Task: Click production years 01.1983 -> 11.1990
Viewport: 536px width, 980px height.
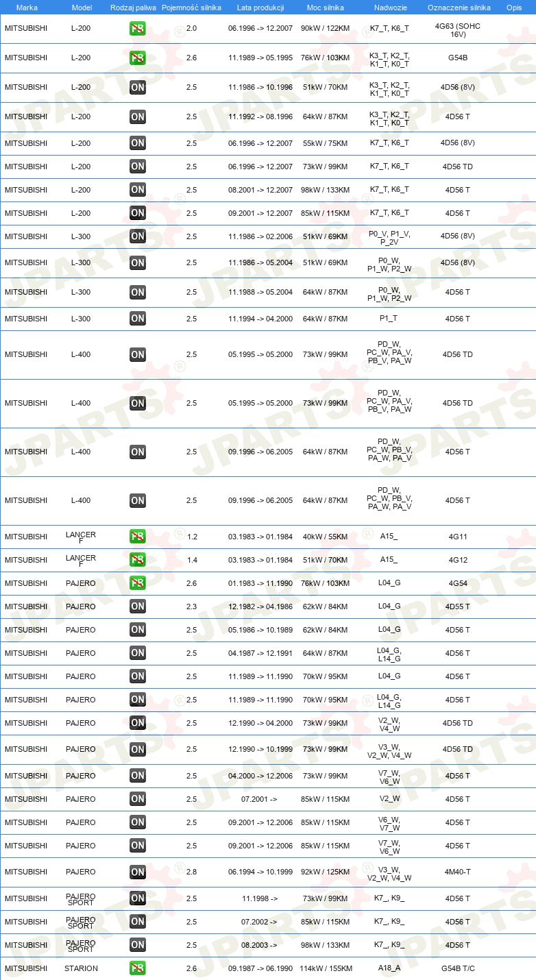Action: 260,583
